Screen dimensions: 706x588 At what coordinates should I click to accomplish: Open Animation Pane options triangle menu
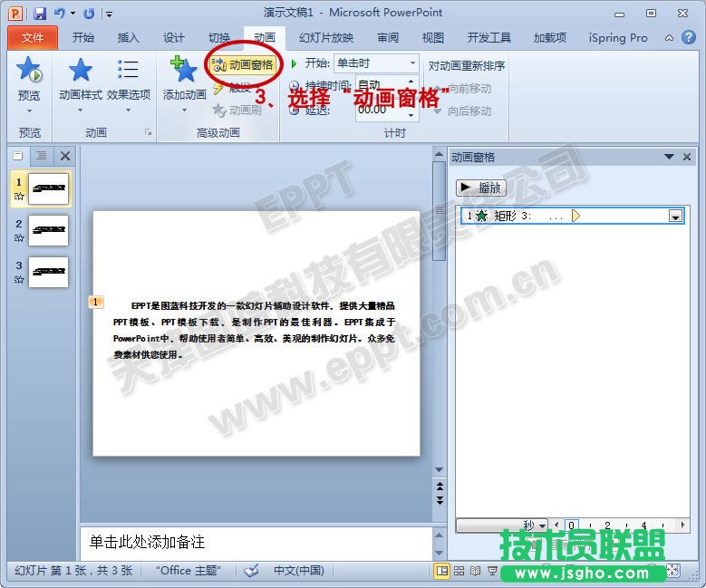point(669,157)
